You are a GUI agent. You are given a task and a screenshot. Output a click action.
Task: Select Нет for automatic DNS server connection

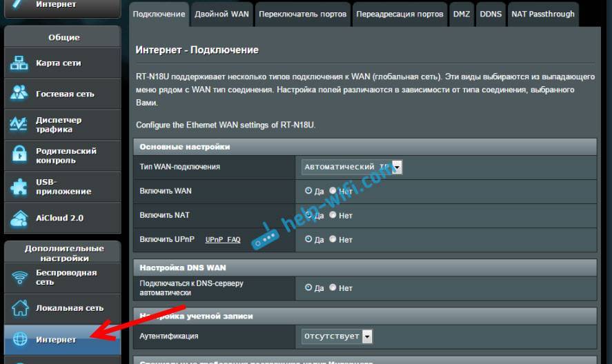[x=333, y=287]
